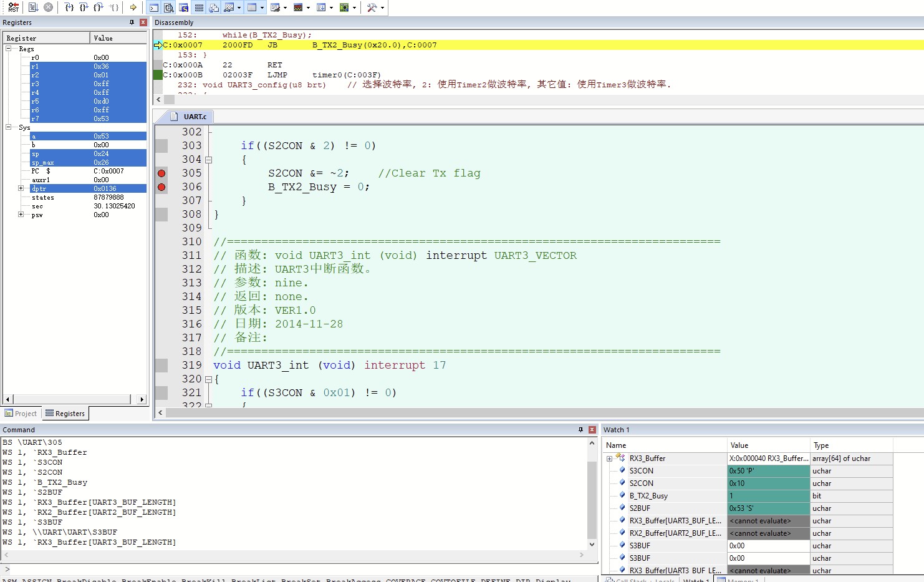Toggle the Registers window toolbar icon
Screen dimensions: 924x582
point(199,7)
